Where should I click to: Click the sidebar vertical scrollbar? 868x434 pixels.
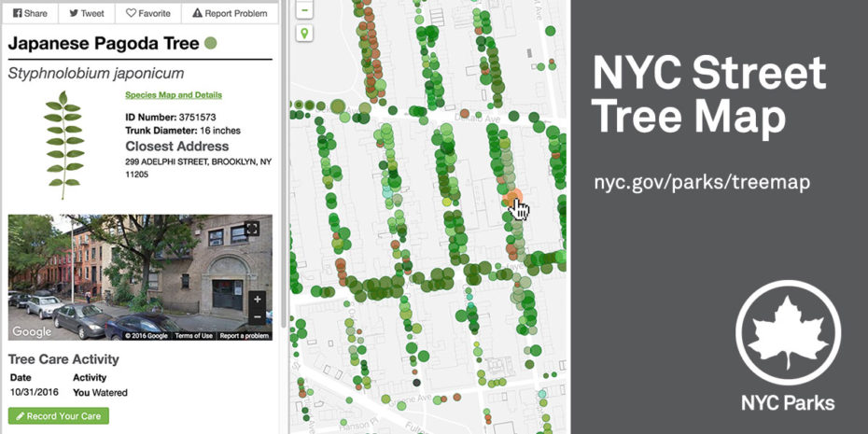pyautogui.click(x=284, y=166)
